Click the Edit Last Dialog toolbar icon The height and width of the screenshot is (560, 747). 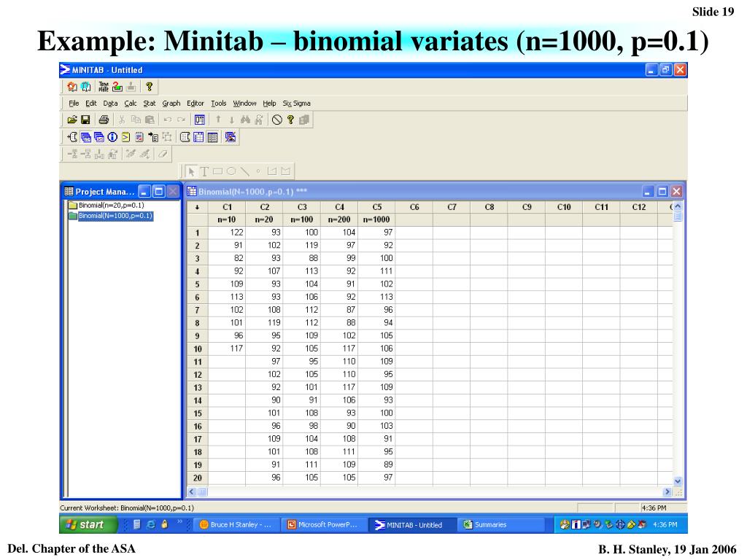pyautogui.click(x=200, y=120)
